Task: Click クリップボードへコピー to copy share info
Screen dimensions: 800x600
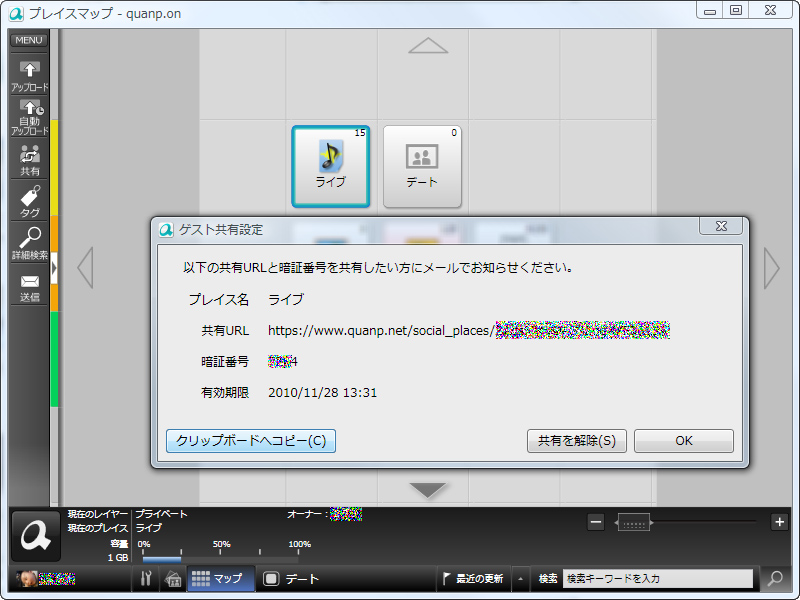Action: [x=250, y=440]
